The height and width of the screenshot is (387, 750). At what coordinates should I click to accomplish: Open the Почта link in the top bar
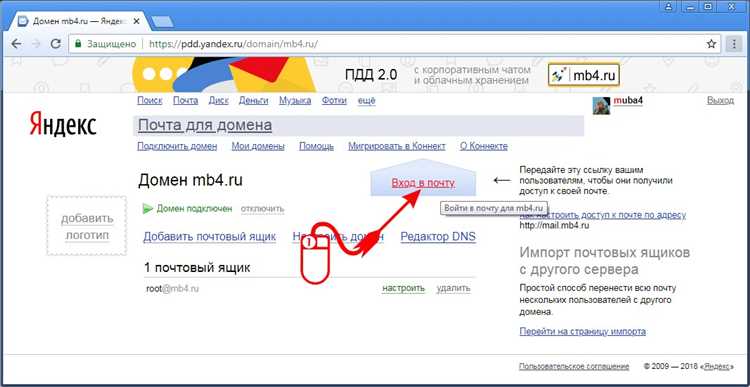point(186,101)
